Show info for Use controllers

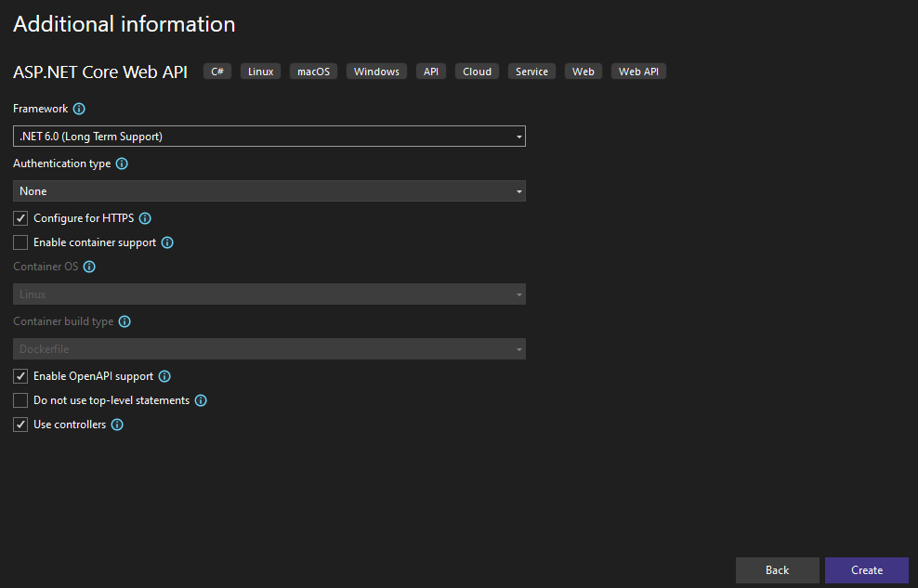point(117,425)
